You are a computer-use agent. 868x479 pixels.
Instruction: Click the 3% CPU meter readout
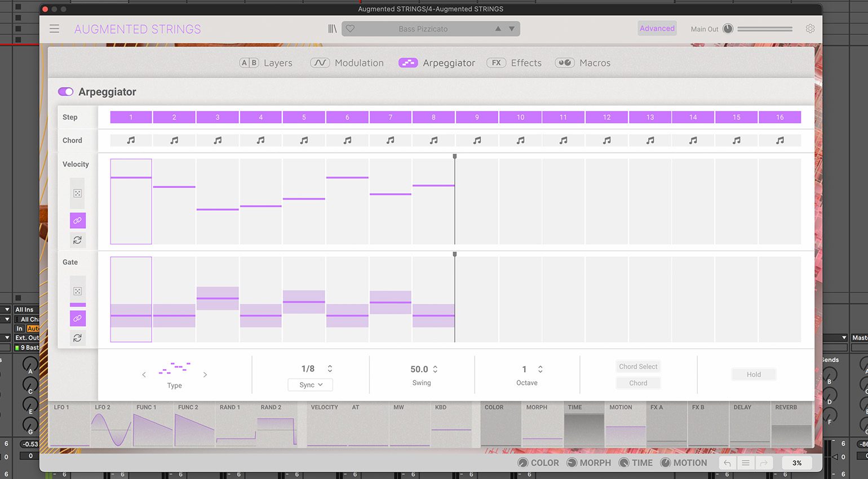coord(796,463)
